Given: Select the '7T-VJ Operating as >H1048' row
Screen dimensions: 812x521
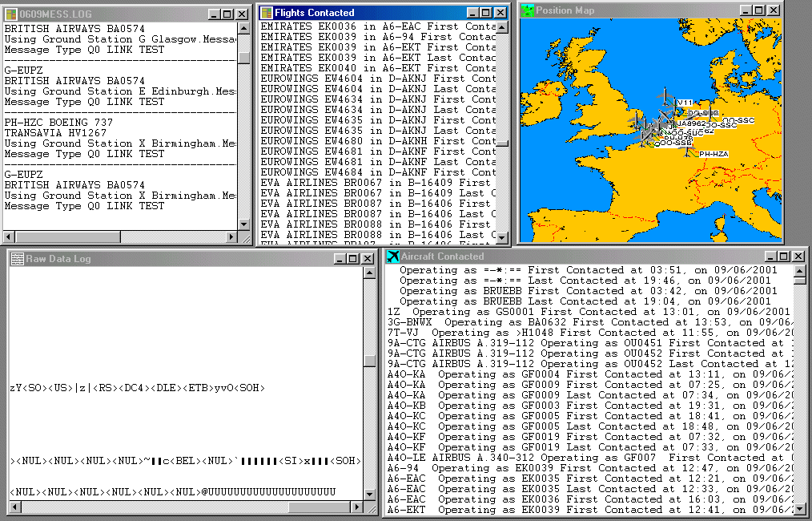Looking at the screenshot, I should click(589, 333).
